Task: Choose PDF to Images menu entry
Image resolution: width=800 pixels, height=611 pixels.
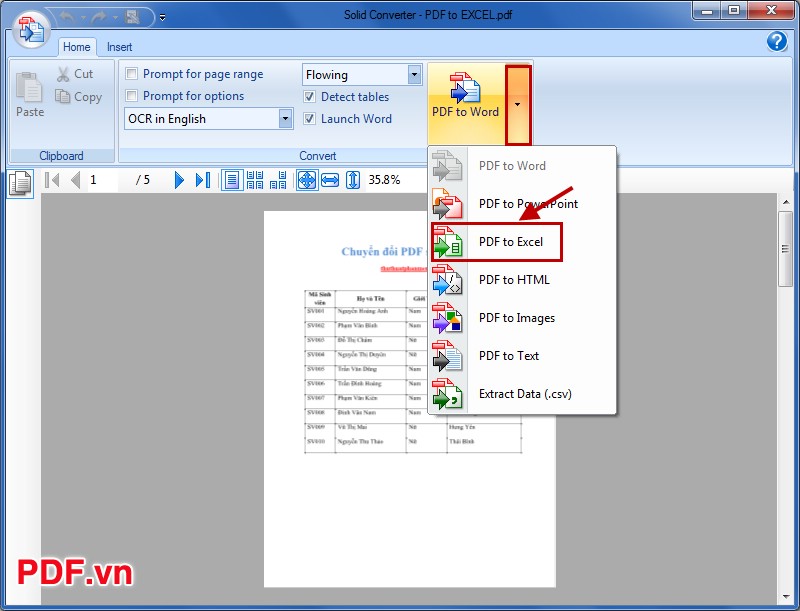Action: pos(522,318)
